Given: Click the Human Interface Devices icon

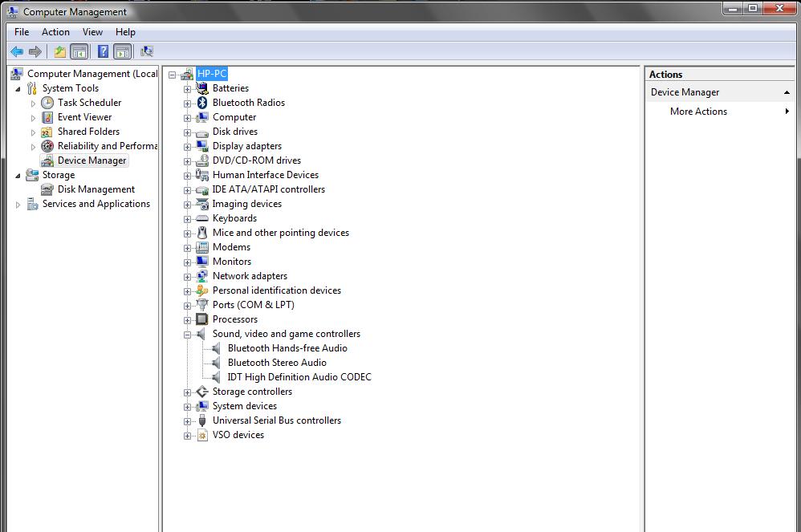Looking at the screenshot, I should 202,175.
